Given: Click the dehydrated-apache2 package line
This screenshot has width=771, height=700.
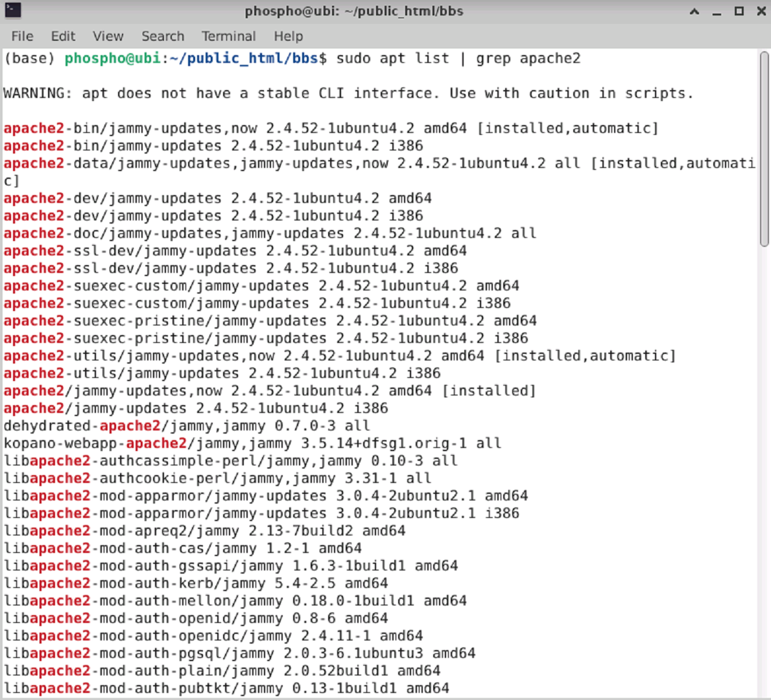Looking at the screenshot, I should point(186,426).
